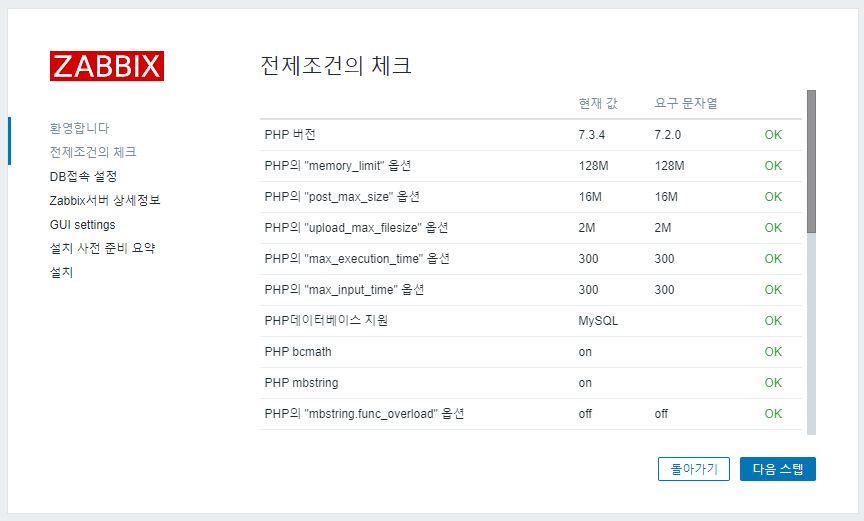Click the PHP bcmath row label
The width and height of the screenshot is (864, 521).
298,352
